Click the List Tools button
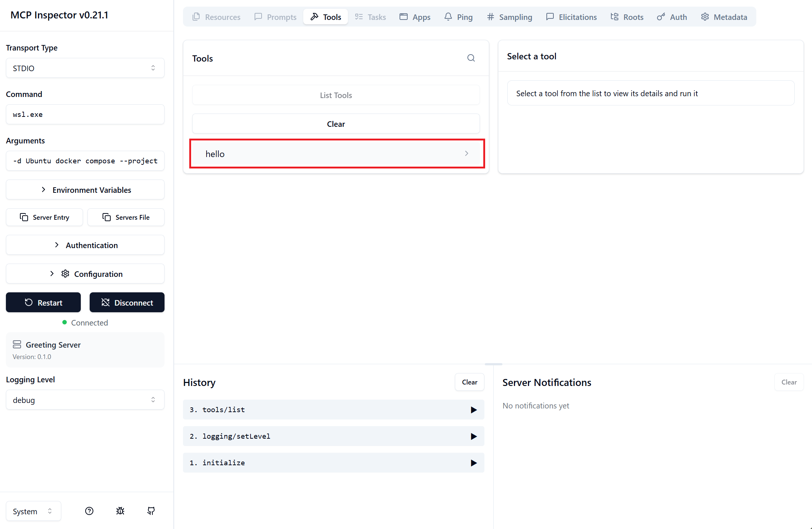Image resolution: width=812 pixels, height=529 pixels. [336, 95]
